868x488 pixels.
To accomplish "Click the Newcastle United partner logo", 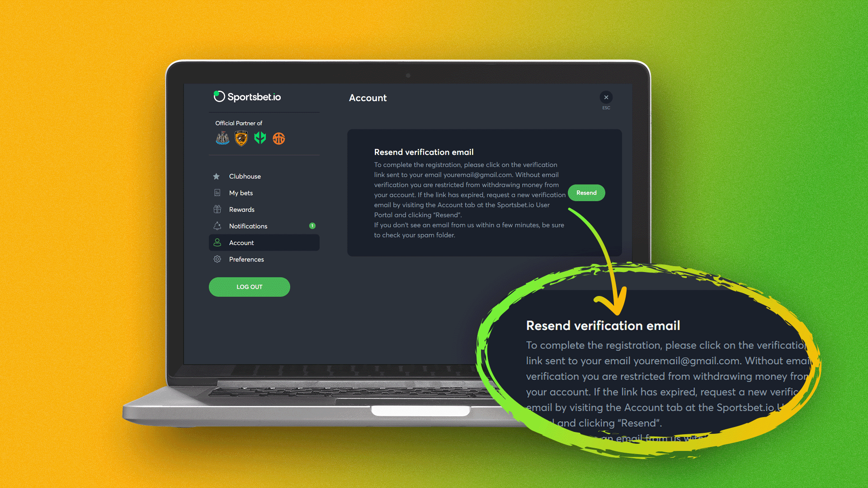I will [222, 138].
